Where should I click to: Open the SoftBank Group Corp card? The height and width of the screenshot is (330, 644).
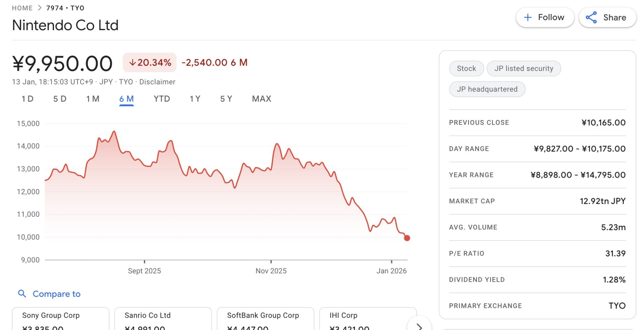(265, 319)
